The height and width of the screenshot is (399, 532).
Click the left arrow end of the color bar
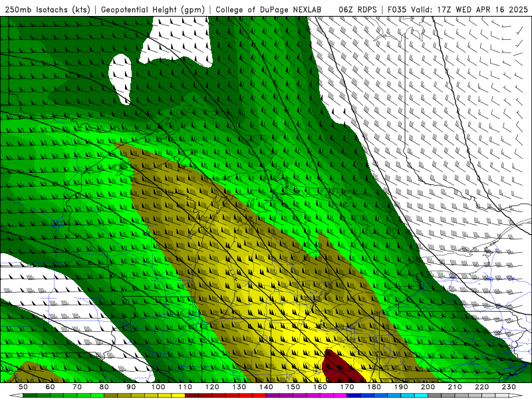coord(16,396)
